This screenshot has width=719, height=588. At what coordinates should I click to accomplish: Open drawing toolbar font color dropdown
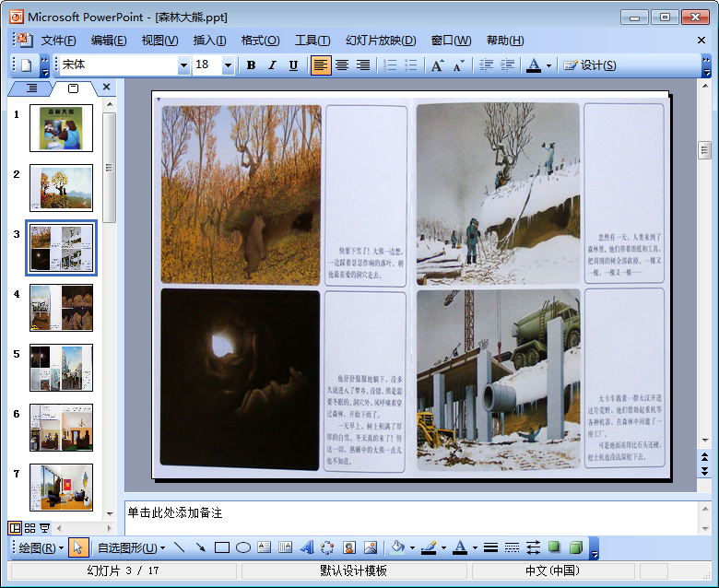coord(475,547)
